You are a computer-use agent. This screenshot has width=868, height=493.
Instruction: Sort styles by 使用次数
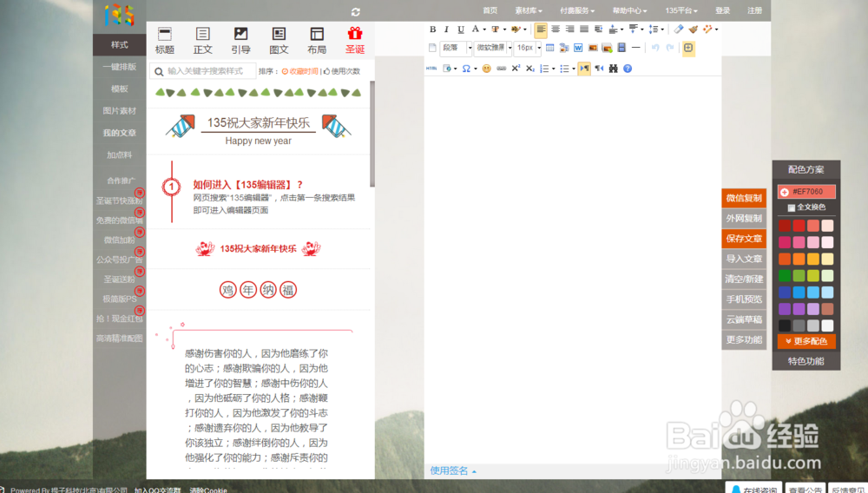click(341, 71)
